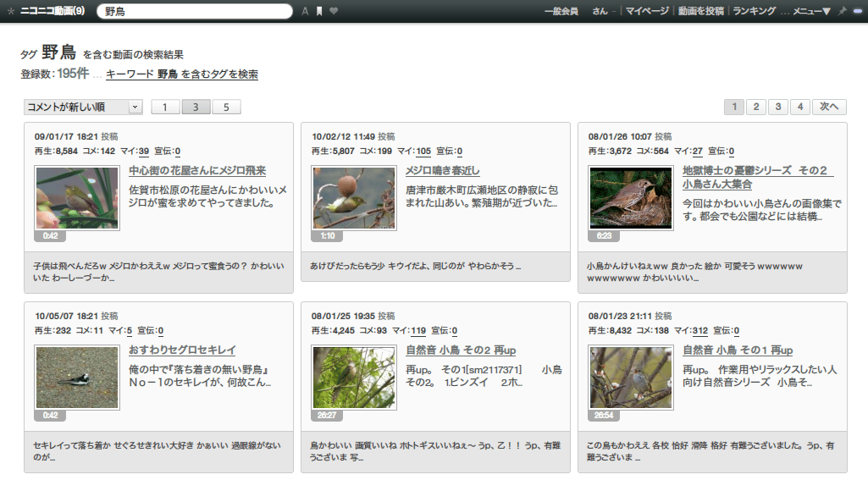Click the blue pill icon at header end
This screenshot has height=480, width=868.
click(858, 11)
